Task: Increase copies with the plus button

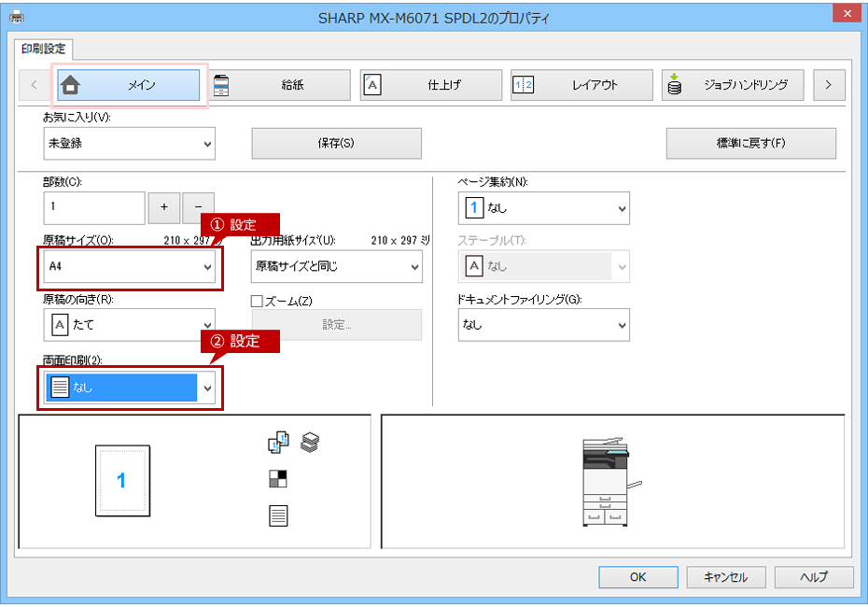Action: 164,206
